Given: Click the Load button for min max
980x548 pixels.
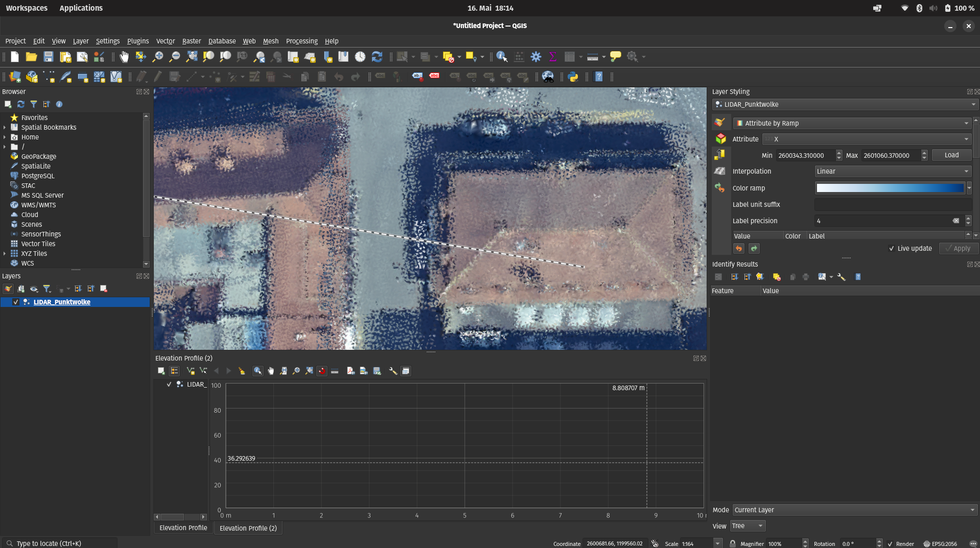Looking at the screenshot, I should coord(951,155).
